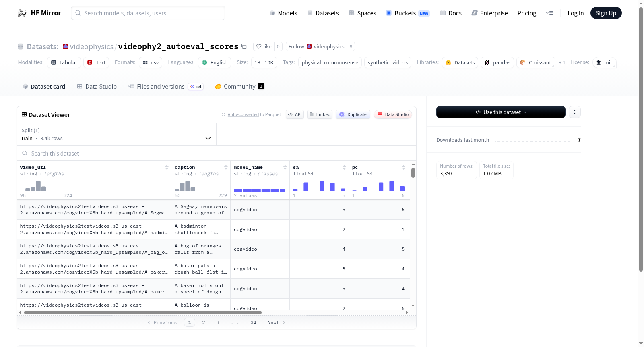Click the HF Mirror logo icon
Screen dimensions: 644x347
tap(22, 13)
